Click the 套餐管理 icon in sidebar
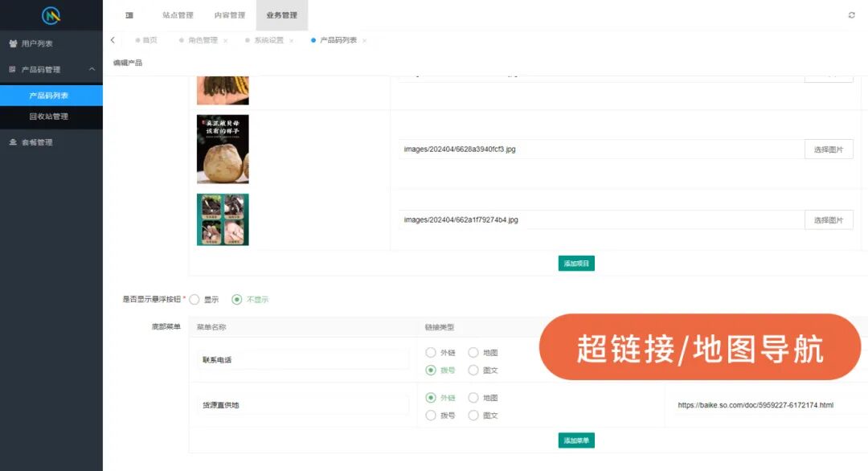This screenshot has height=471, width=868. (13, 142)
